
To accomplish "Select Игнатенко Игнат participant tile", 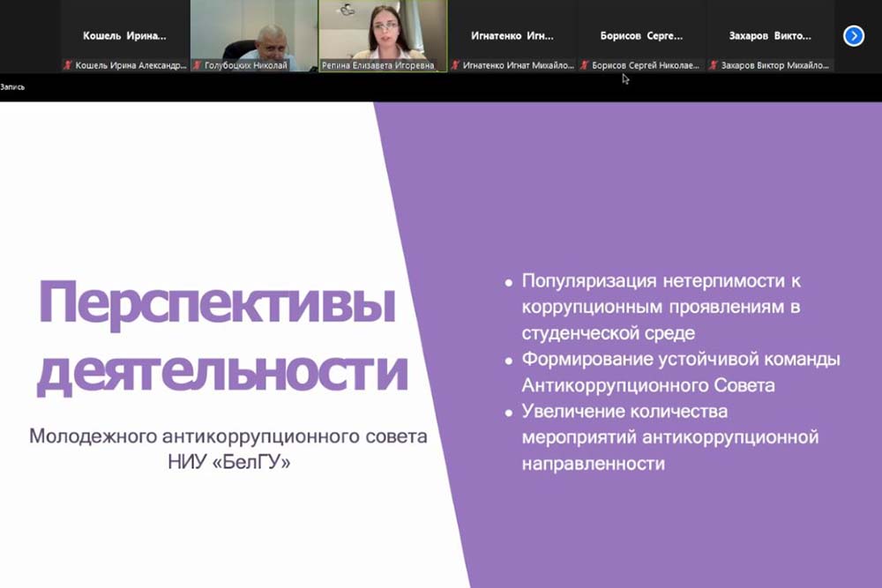I will 512,35.
